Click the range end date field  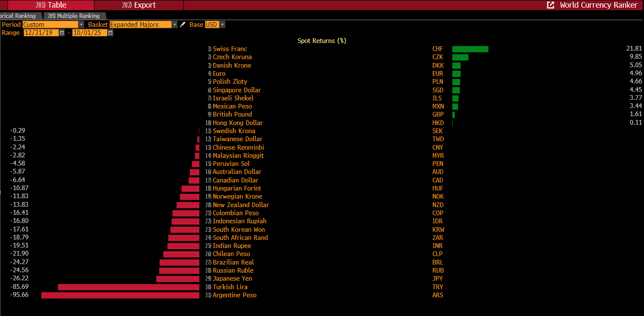pyautogui.click(x=89, y=33)
